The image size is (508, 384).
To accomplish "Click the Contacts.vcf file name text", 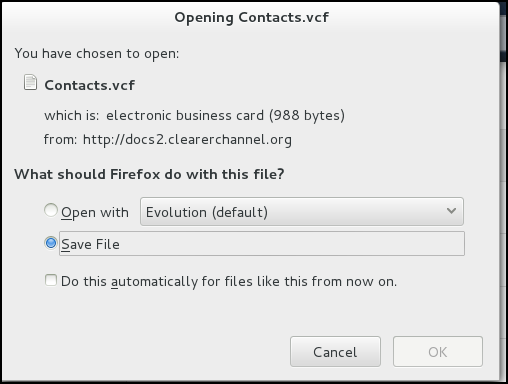I will [90, 85].
